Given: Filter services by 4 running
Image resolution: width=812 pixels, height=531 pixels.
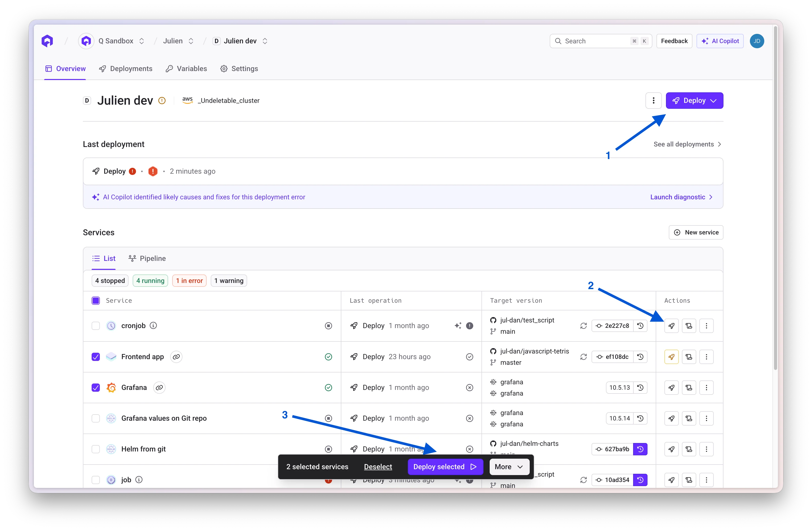Looking at the screenshot, I should (x=150, y=281).
